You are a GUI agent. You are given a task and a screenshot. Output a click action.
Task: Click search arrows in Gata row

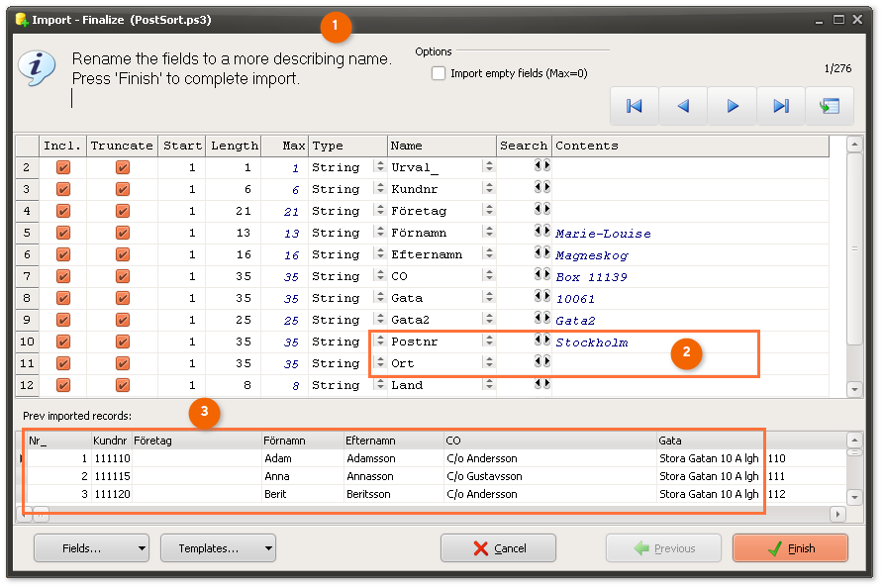click(542, 296)
